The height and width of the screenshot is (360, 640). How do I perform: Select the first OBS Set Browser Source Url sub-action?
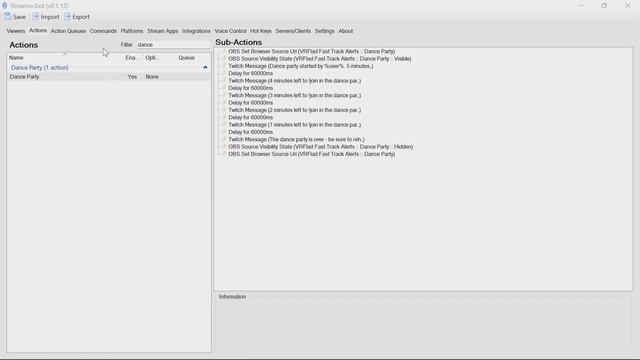click(x=311, y=51)
